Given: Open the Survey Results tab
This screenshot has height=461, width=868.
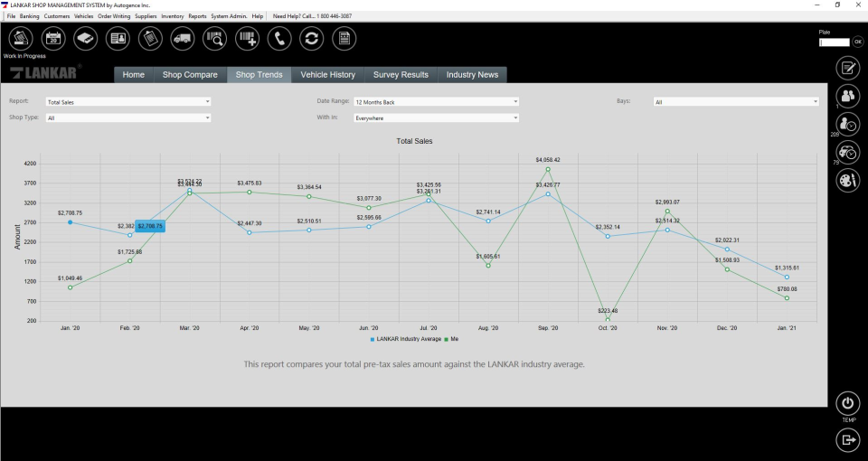Looking at the screenshot, I should tap(401, 75).
